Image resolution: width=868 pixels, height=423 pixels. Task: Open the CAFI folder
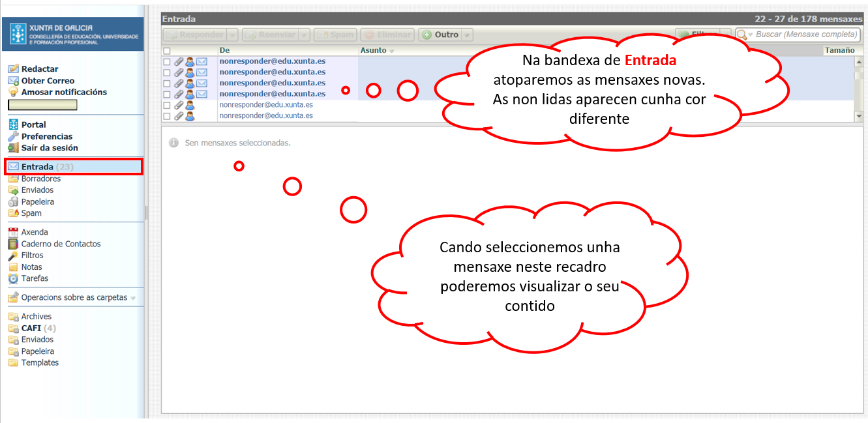31,328
